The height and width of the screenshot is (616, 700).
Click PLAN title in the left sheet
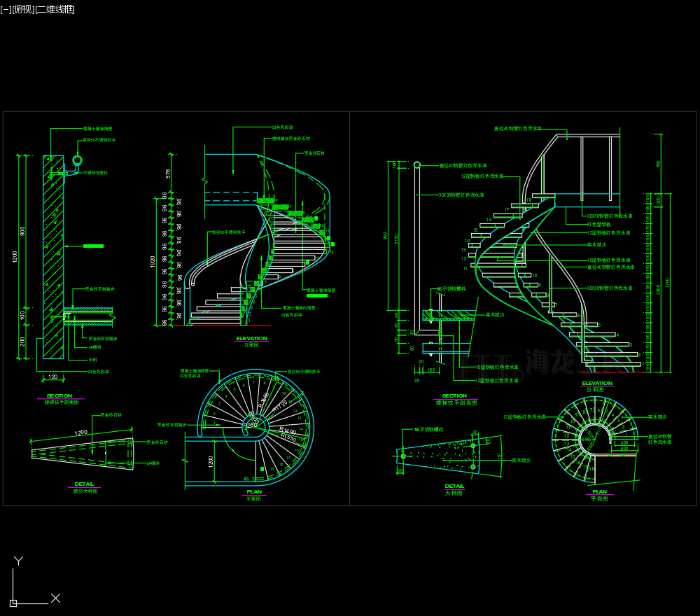coord(253,491)
